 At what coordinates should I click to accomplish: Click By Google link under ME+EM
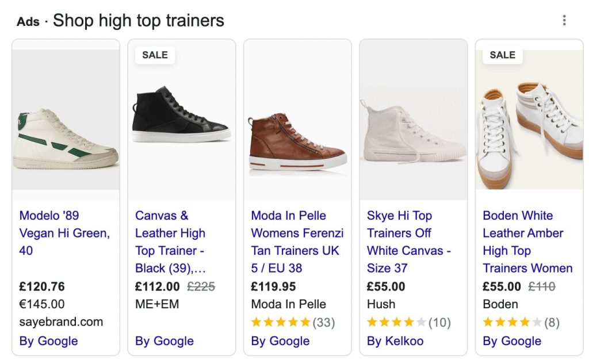click(x=165, y=340)
